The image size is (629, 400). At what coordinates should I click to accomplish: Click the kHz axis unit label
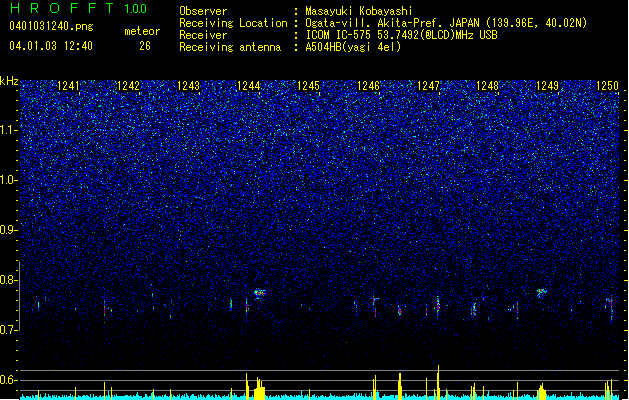coord(9,81)
